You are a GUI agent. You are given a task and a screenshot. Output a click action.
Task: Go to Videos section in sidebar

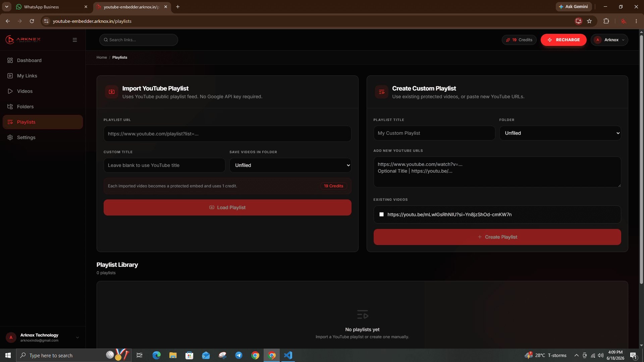(x=43, y=91)
